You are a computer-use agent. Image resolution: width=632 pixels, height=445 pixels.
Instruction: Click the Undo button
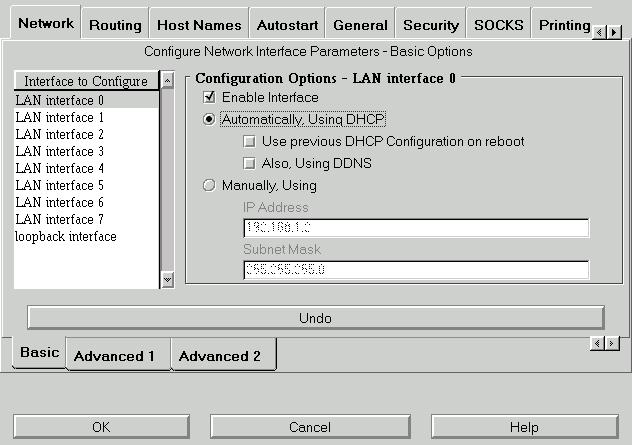[x=316, y=318]
